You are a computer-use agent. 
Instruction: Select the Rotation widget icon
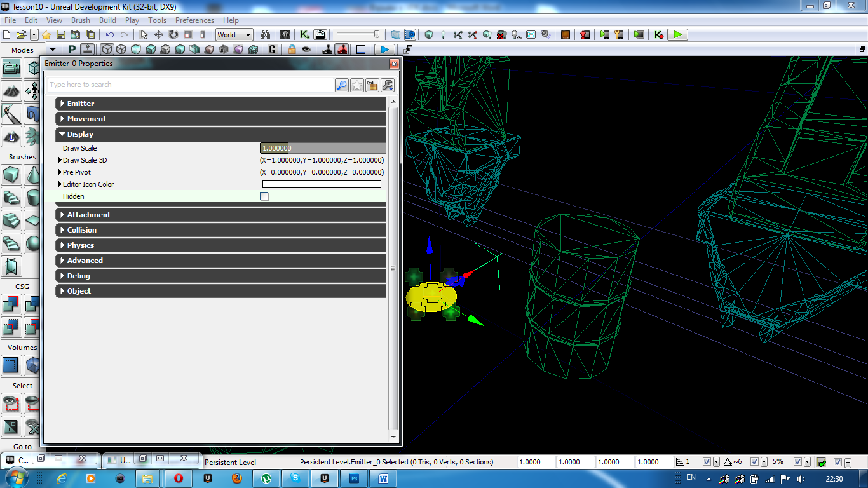tap(173, 35)
